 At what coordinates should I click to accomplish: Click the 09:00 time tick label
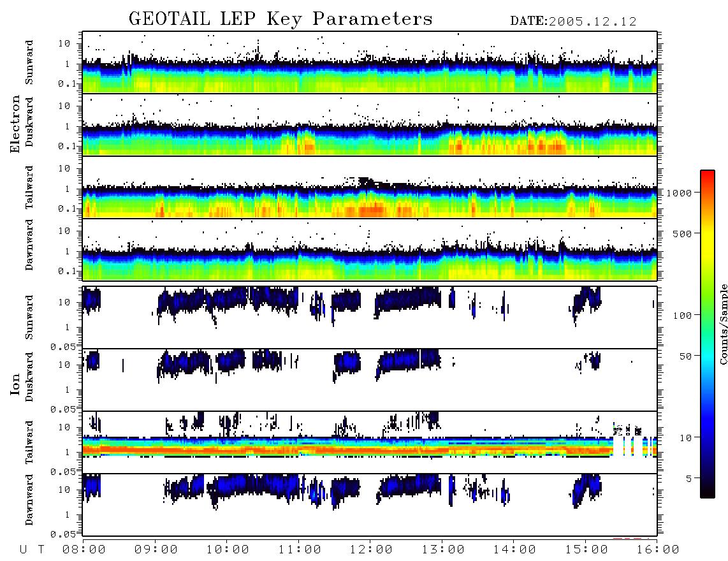pos(156,550)
